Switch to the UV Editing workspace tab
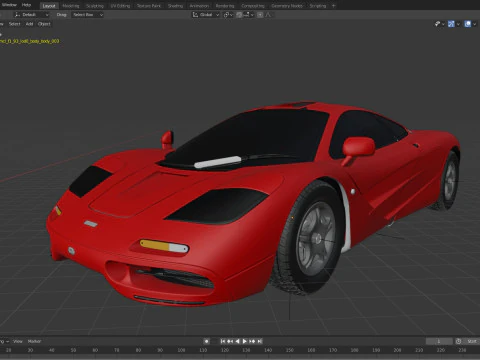 [120, 6]
